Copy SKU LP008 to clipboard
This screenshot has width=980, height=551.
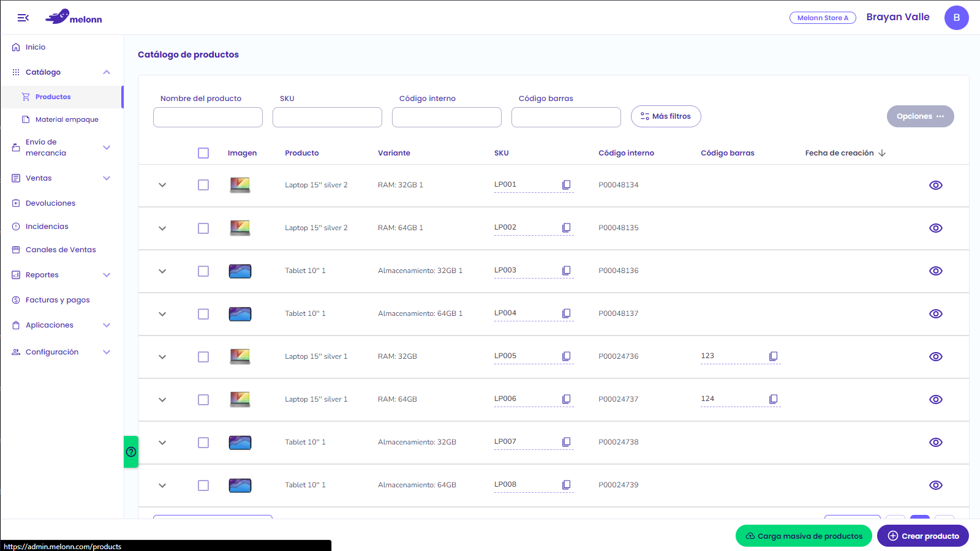point(567,485)
